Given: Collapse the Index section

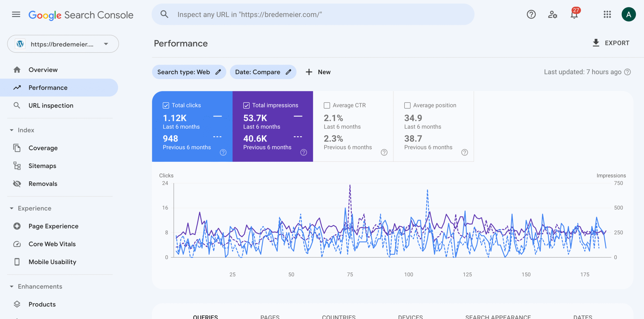Looking at the screenshot, I should pyautogui.click(x=12, y=130).
